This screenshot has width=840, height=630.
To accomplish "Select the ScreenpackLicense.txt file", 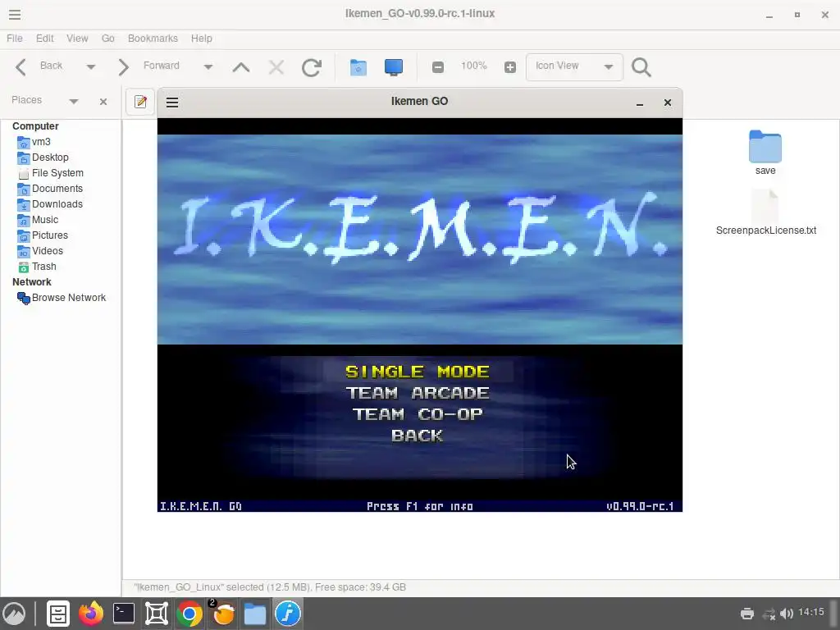I will click(x=766, y=212).
